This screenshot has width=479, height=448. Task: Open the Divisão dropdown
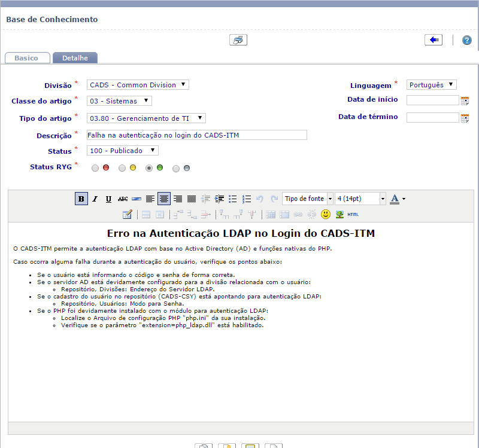[138, 85]
